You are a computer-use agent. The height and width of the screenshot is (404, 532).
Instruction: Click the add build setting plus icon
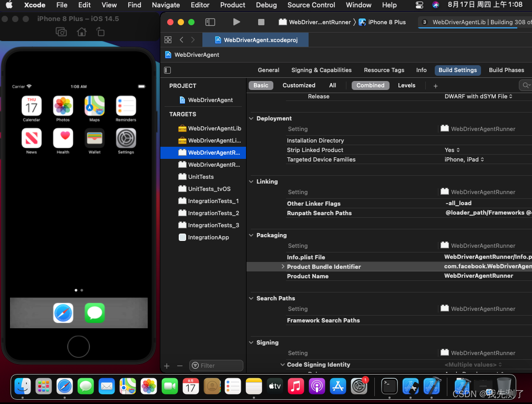435,86
